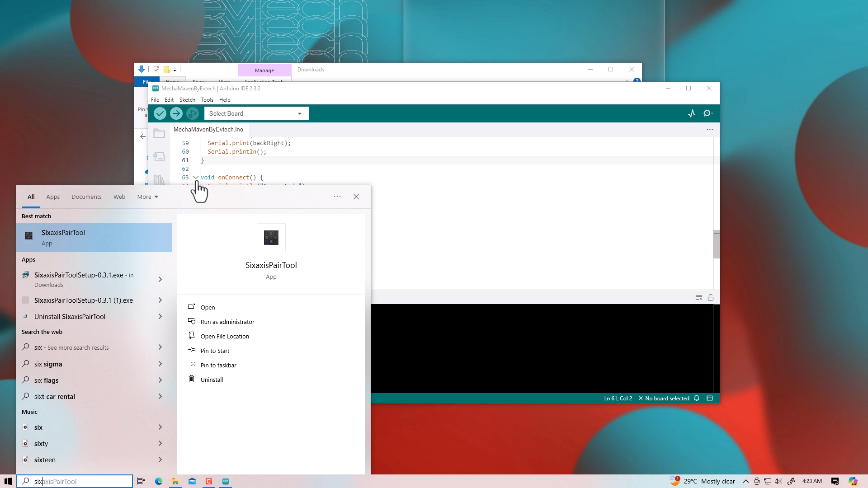Switch to the Apps search filter tab
The width and height of the screenshot is (868, 488).
click(53, 197)
